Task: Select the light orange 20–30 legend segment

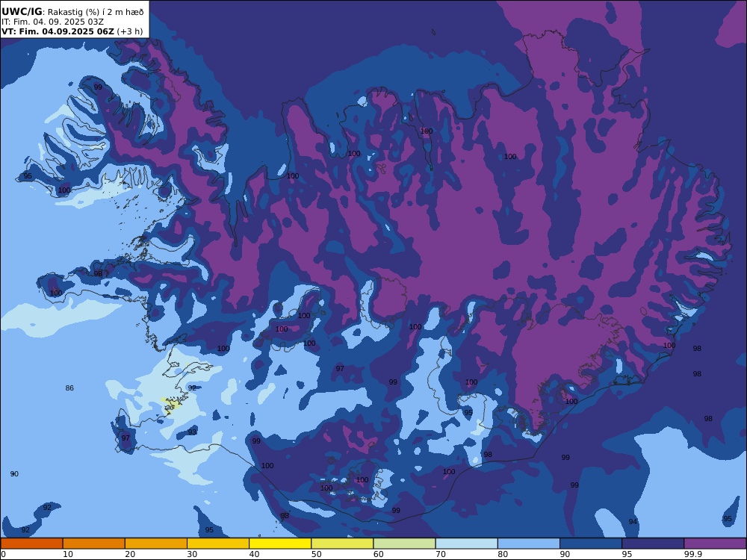Action: 156,544
